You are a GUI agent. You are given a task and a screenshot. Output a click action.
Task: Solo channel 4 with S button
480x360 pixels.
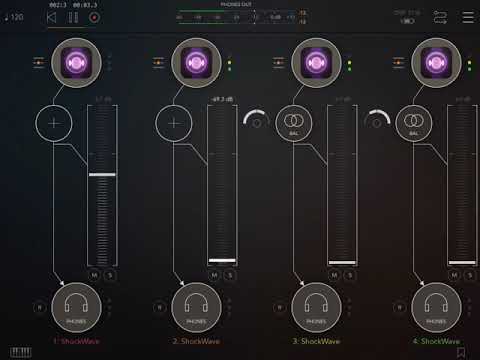click(470, 275)
